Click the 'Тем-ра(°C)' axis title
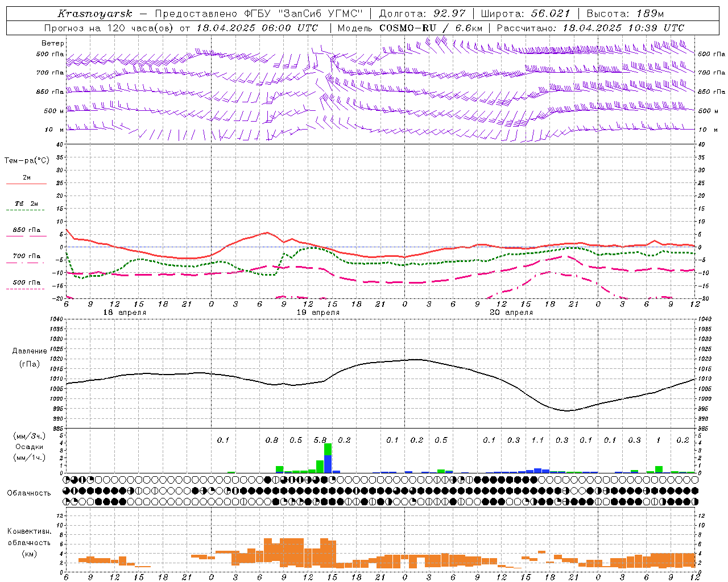728x582 pixels. tap(27, 161)
